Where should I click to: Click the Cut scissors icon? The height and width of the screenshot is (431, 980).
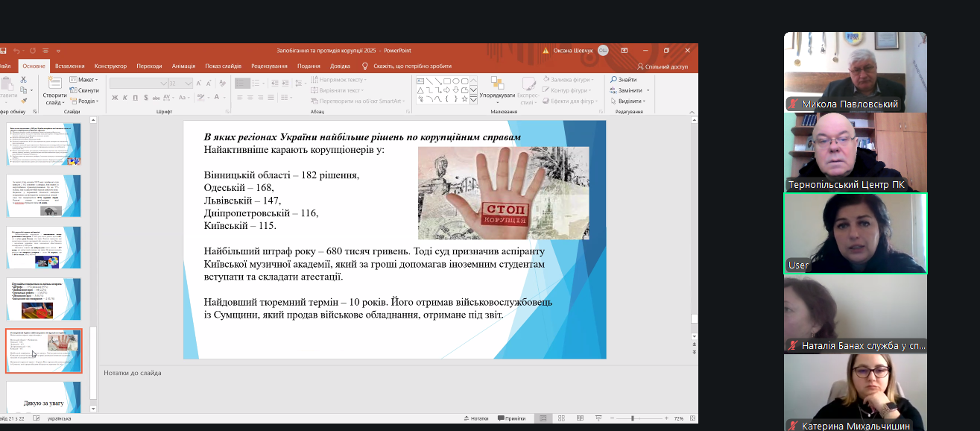point(23,80)
